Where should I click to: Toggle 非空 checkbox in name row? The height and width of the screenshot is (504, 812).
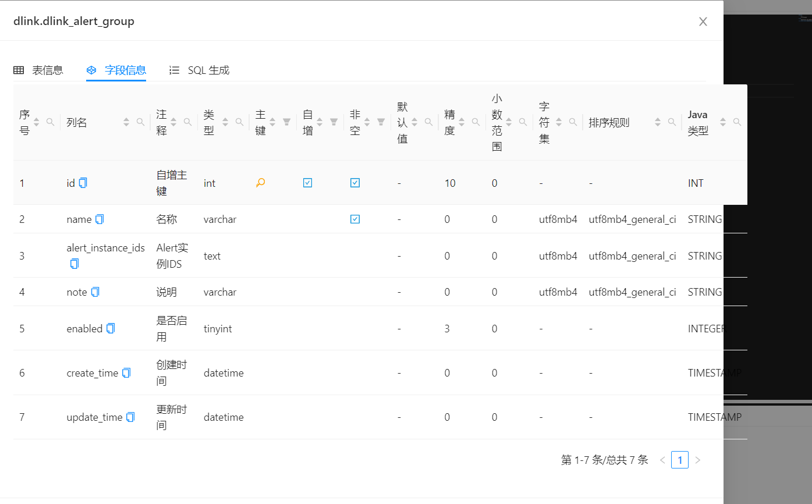click(x=355, y=219)
